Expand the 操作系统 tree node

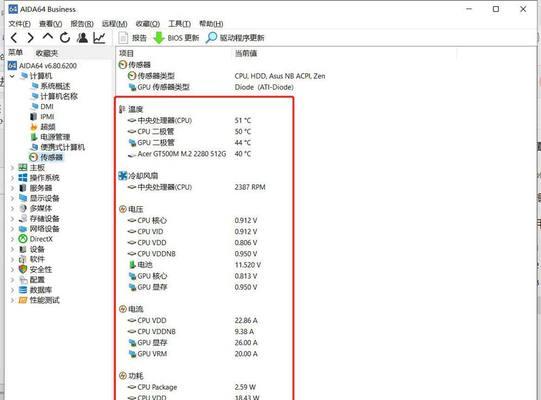(x=12, y=178)
